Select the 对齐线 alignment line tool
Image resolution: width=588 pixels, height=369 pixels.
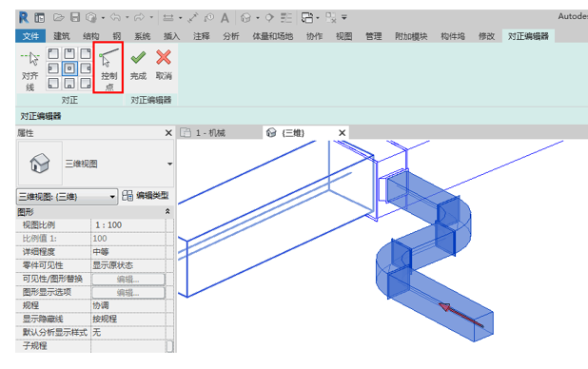pyautogui.click(x=30, y=71)
